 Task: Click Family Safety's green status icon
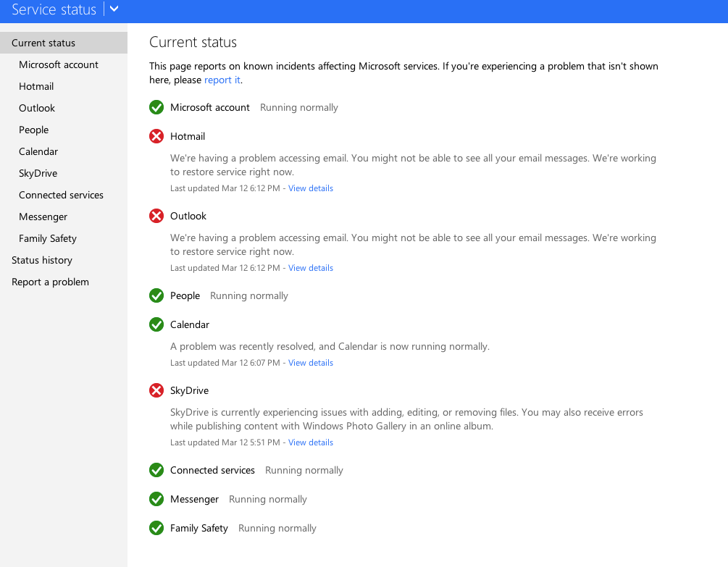click(156, 528)
